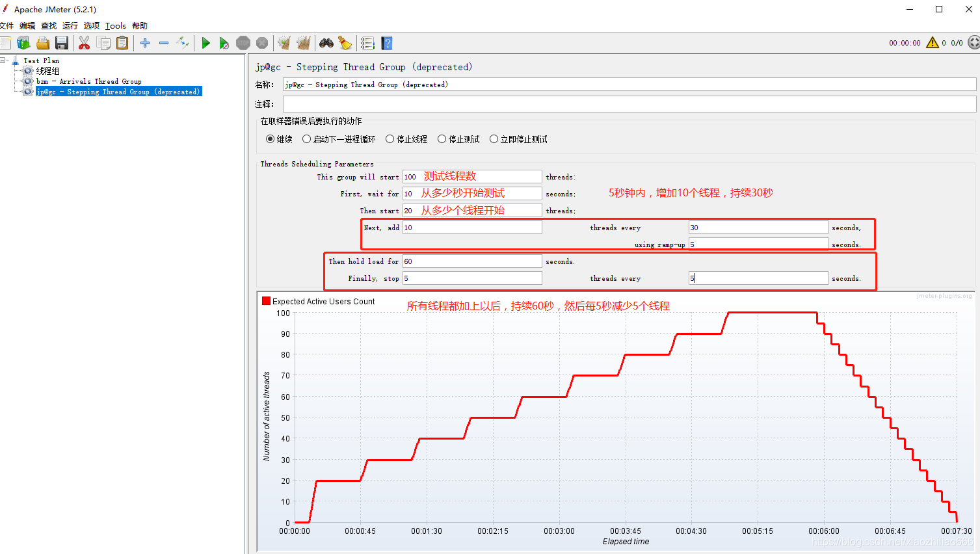Select the 继续 radio button
Viewport: 980px width, 554px height.
pos(270,139)
